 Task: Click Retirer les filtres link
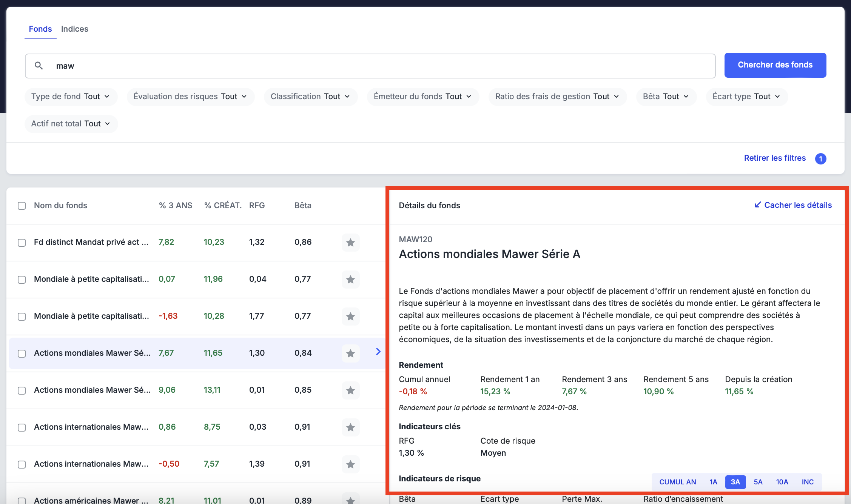[775, 158]
